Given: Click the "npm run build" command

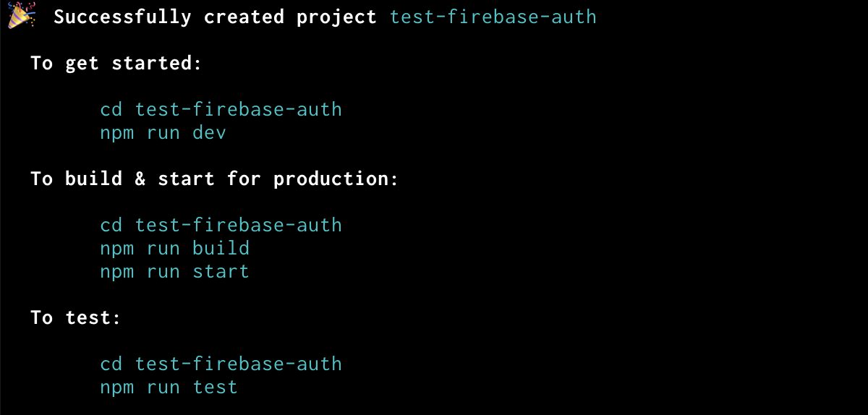Looking at the screenshot, I should pos(174,249).
